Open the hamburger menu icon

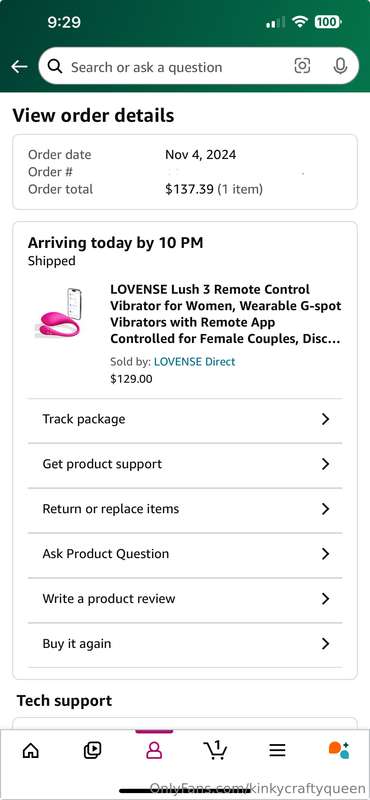277,749
